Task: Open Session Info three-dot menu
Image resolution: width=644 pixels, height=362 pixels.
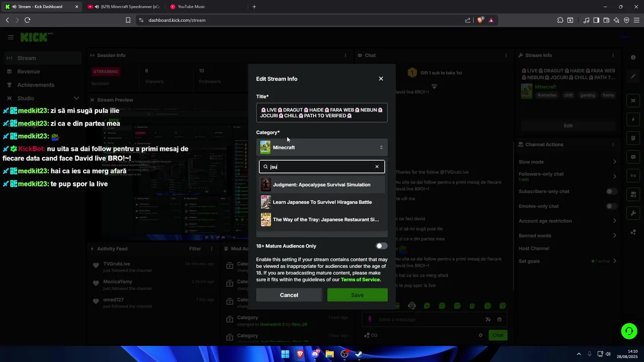Action: pos(345,55)
